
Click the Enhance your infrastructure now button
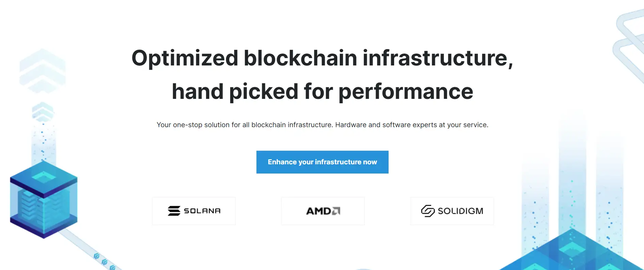[322, 162]
